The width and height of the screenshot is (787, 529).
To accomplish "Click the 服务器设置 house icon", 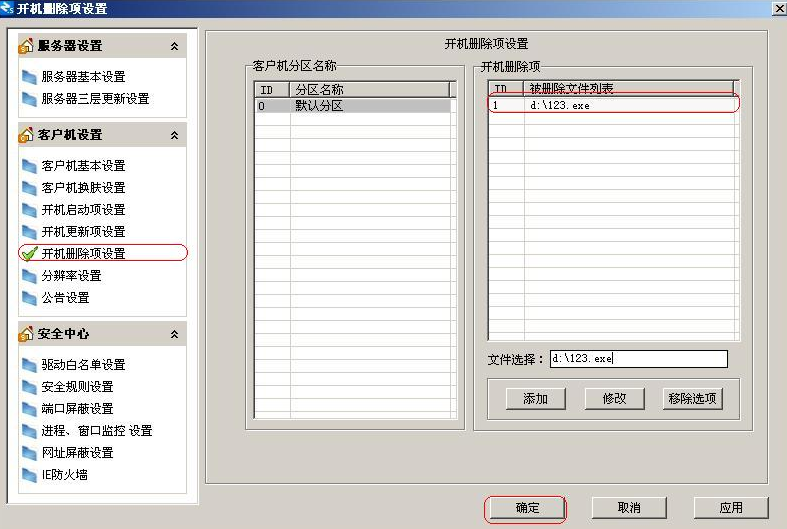I will tap(26, 46).
